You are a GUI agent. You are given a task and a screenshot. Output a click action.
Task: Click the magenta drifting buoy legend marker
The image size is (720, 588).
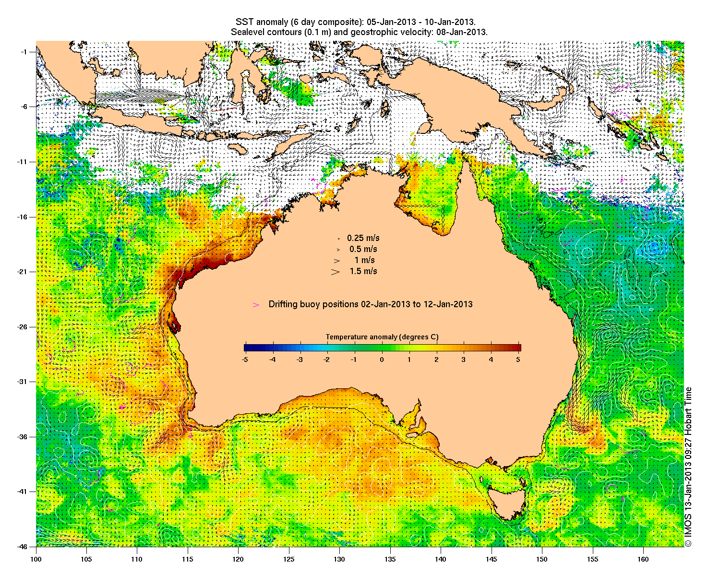[256, 305]
